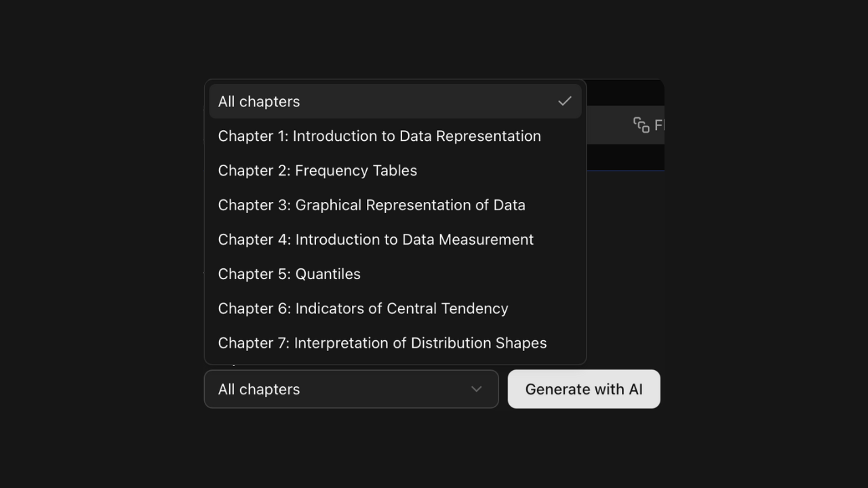Viewport: 868px width, 488px height.
Task: Click Quantiles entry in the open list
Action: [289, 274]
